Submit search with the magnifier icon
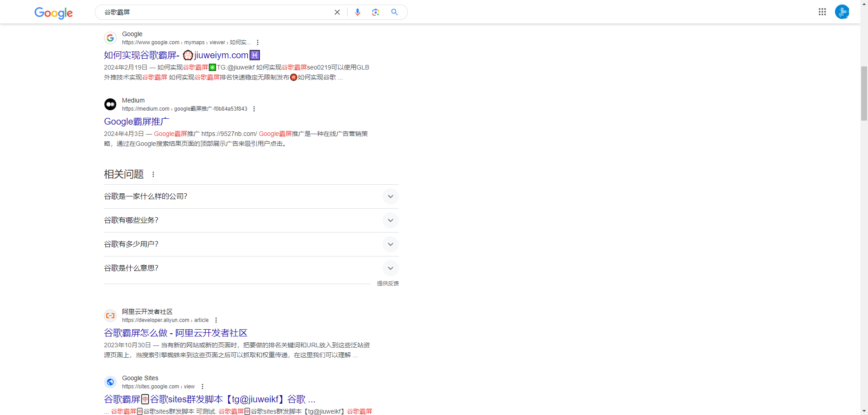The height and width of the screenshot is (415, 868). [x=395, y=12]
